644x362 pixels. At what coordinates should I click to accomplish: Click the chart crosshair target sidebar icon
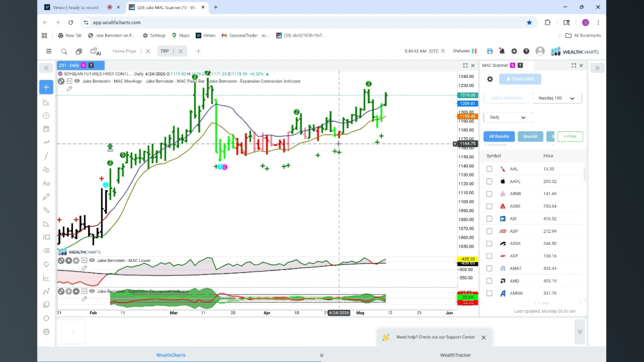coord(46,318)
